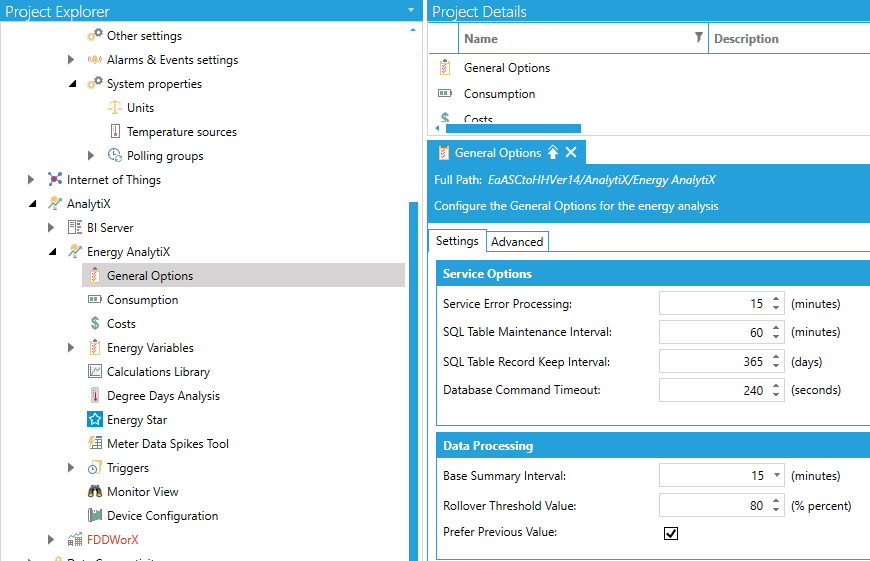Viewport: 870px width, 561px height.
Task: Click the Consumption battery icon in tree
Action: point(95,300)
